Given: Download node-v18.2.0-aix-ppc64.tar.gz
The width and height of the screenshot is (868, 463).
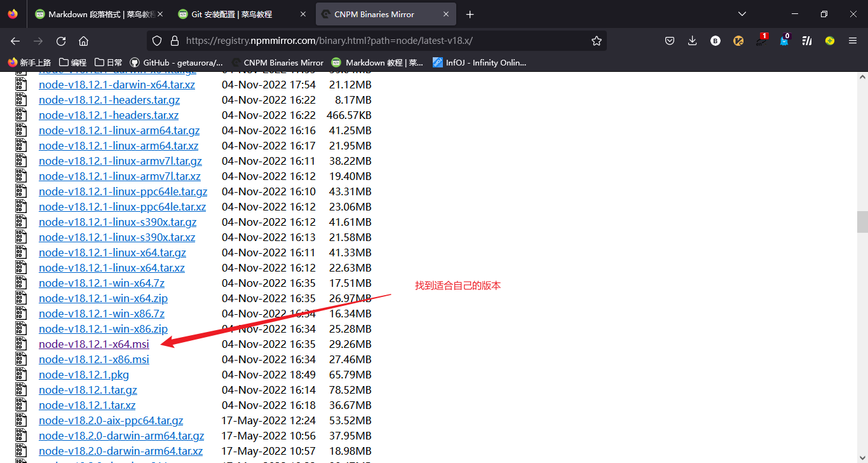Looking at the screenshot, I should [111, 420].
